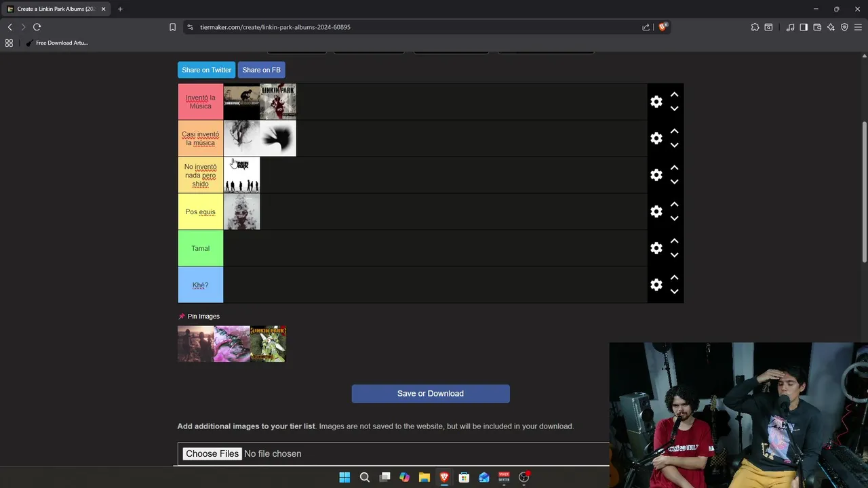
Task: Move Pos equis tier up
Action: [x=674, y=205]
